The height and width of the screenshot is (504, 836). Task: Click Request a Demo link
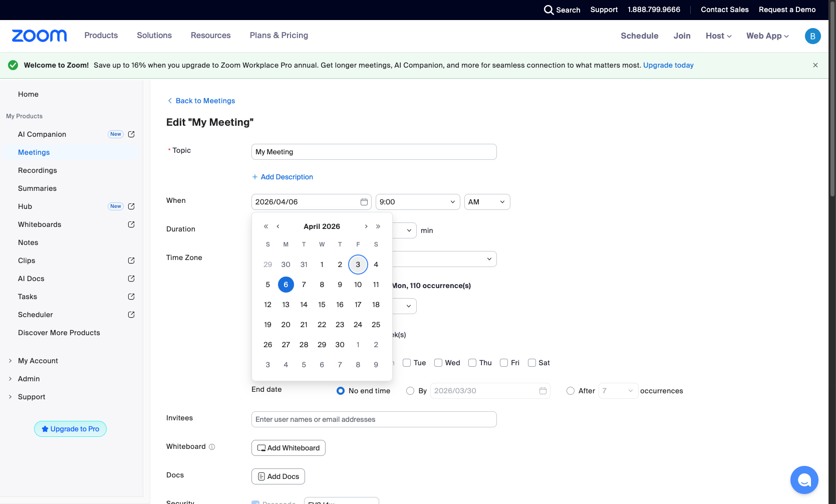(787, 10)
